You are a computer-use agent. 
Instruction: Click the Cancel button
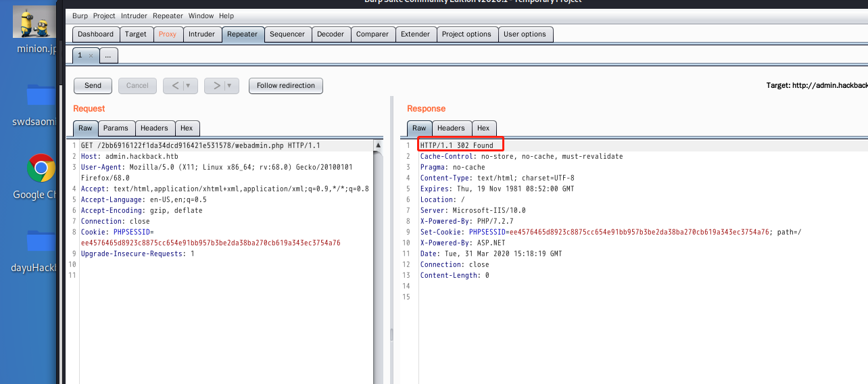[137, 86]
